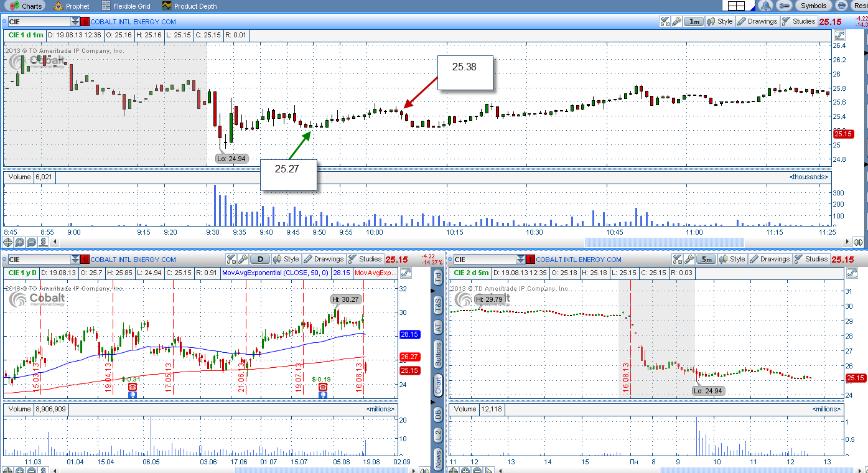Expand the symbol dropdown in top chart
Image resolution: width=868 pixels, height=473 pixels.
(x=76, y=22)
